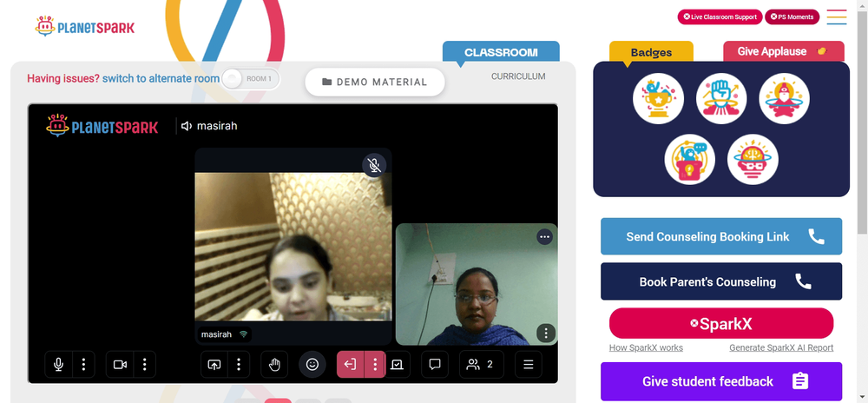The height and width of the screenshot is (403, 868).
Task: Switch to the CURRICULUM tab
Action: pyautogui.click(x=518, y=76)
